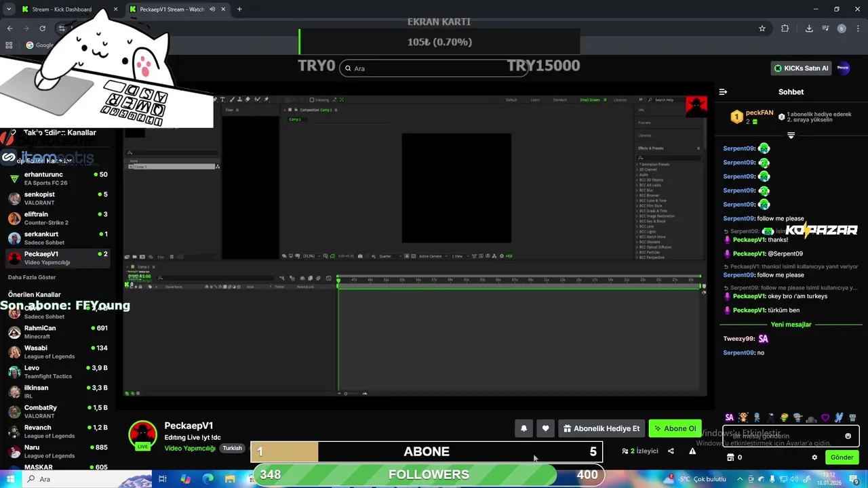
Task: Click the Turkish language tag
Action: [x=232, y=449]
